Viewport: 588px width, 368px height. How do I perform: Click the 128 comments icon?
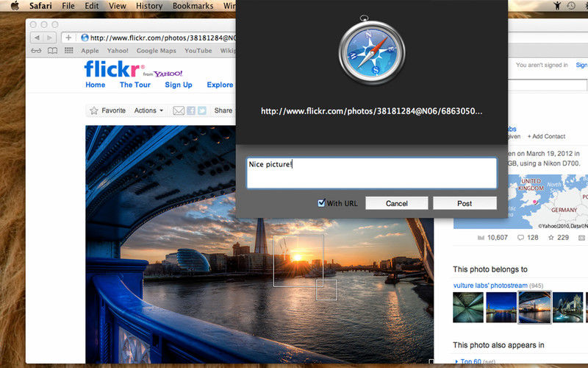click(520, 237)
